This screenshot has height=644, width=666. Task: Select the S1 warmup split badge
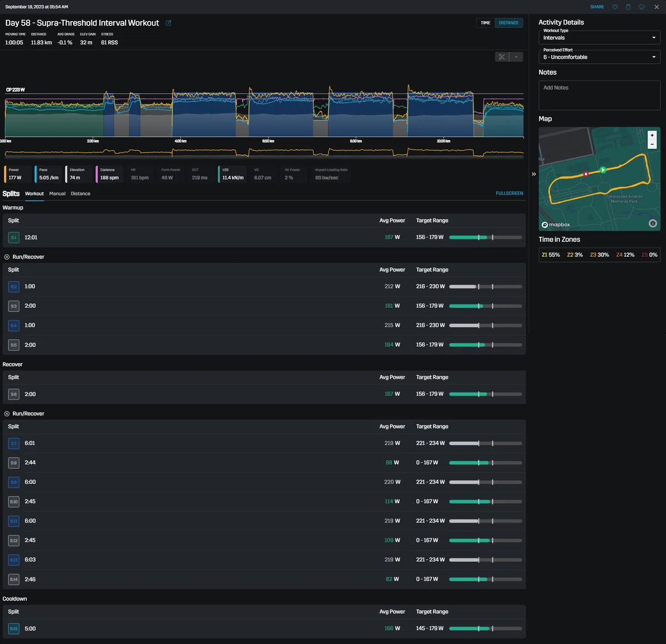tap(14, 237)
